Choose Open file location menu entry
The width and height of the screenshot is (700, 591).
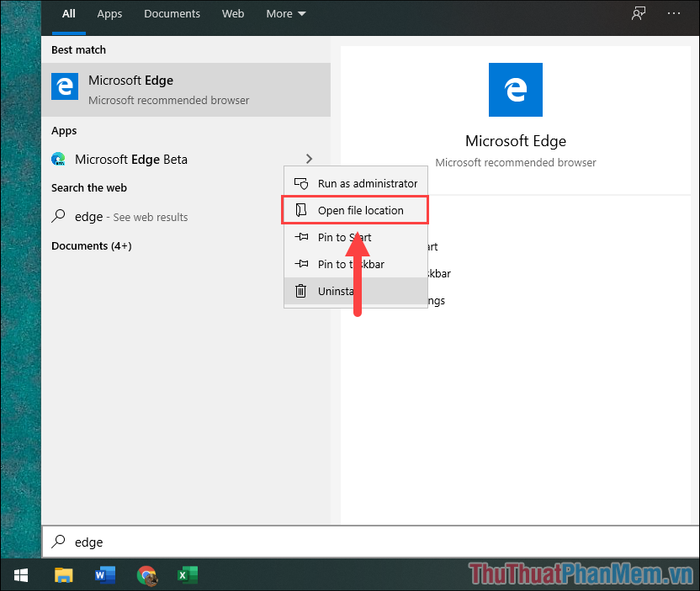click(x=355, y=210)
